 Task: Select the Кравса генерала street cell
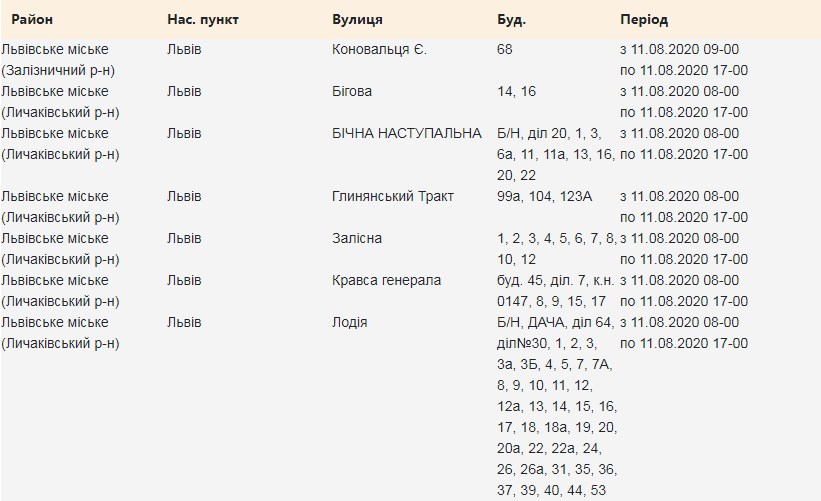click(x=386, y=280)
